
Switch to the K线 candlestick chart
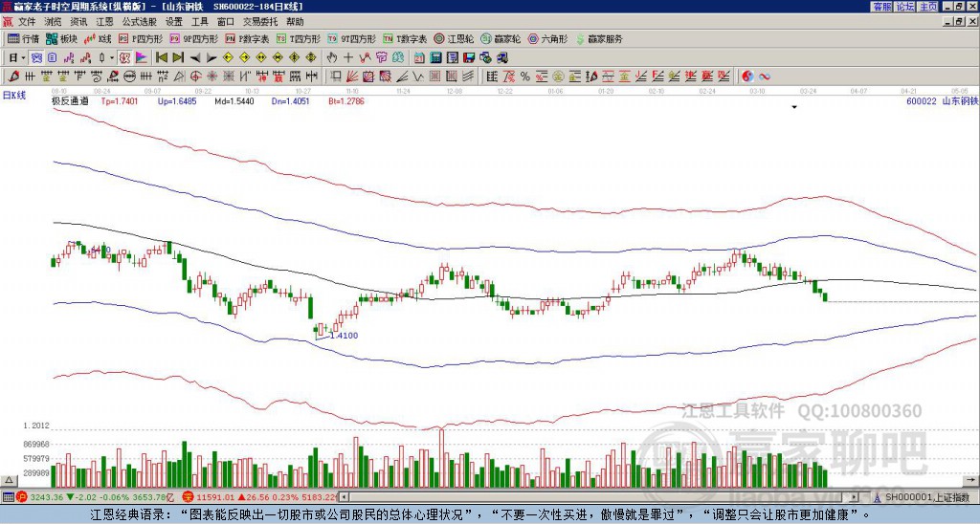[x=98, y=38]
